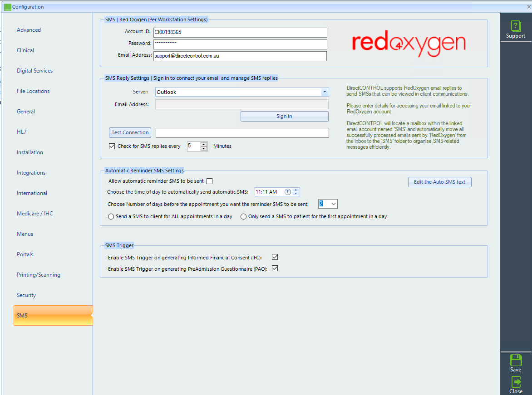This screenshot has height=395, width=532.
Task: Open Security settings
Action: pyautogui.click(x=26, y=295)
